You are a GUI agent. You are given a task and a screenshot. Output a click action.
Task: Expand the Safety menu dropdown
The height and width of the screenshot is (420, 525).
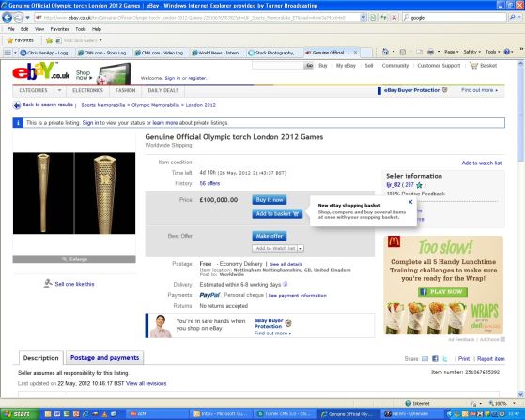coord(471,52)
